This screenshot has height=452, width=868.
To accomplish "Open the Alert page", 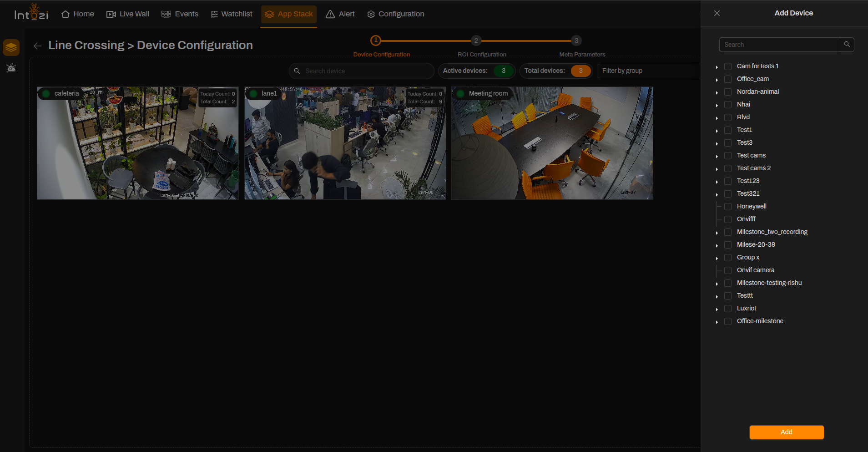I will [340, 14].
